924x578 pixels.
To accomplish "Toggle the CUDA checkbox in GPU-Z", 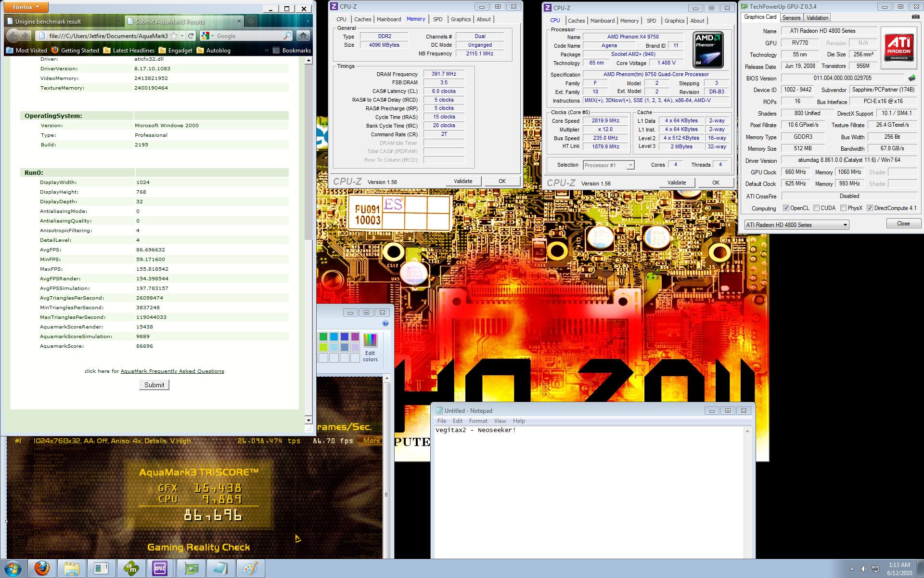I will coord(816,208).
